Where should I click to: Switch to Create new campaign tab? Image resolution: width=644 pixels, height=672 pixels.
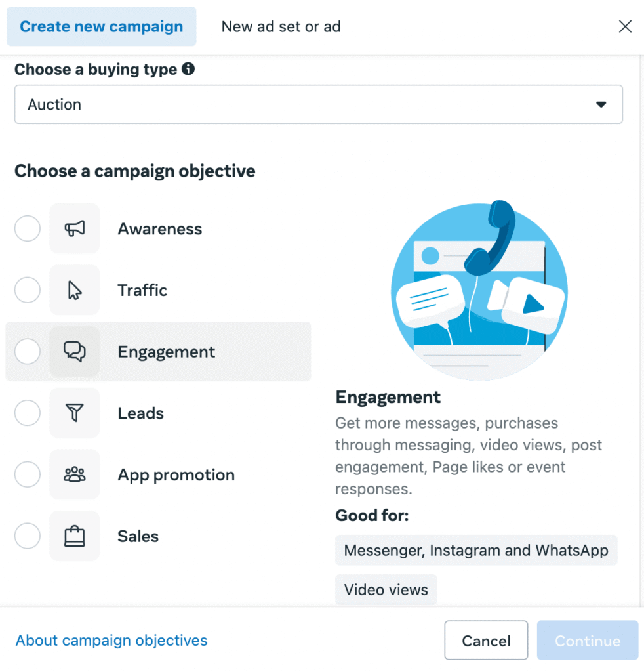102,27
